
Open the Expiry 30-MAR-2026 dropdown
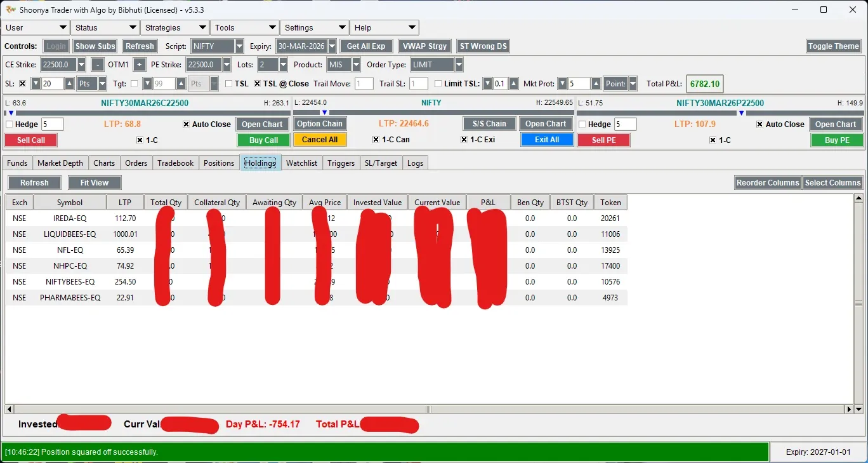[332, 46]
